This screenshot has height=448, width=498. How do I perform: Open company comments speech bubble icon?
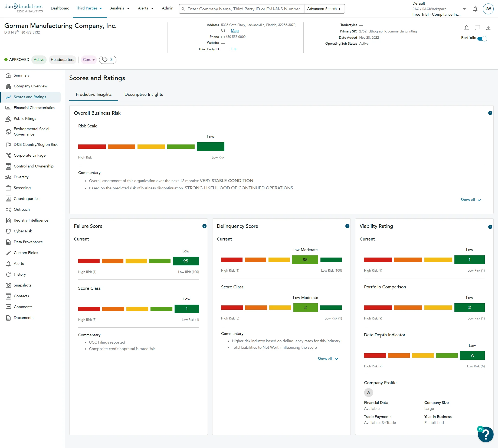coord(477,28)
